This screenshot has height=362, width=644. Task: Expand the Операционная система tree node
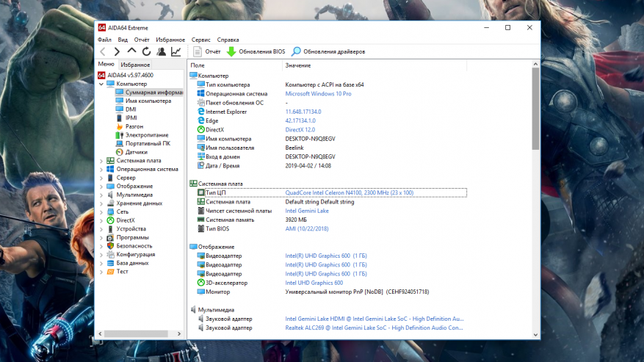[101, 170]
